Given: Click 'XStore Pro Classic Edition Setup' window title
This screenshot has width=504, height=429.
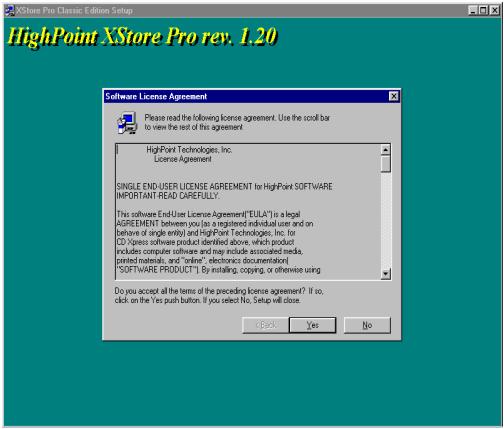Looking at the screenshot, I should pos(74,11).
